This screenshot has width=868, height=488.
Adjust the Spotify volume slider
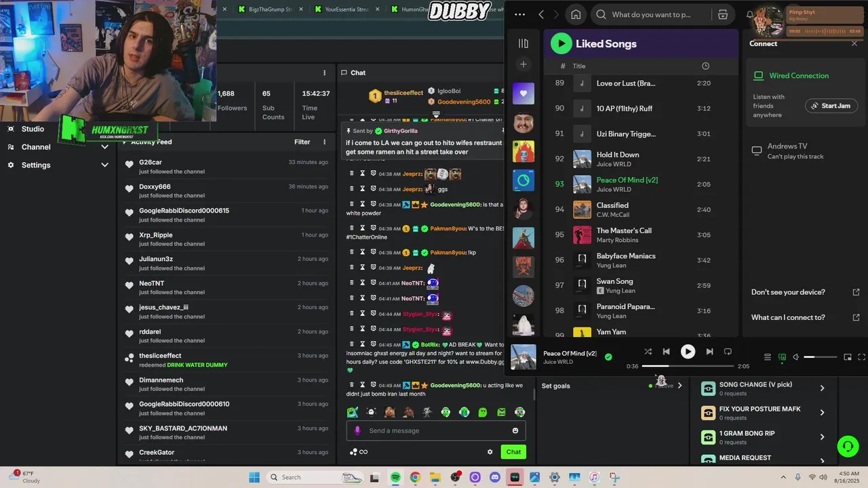click(820, 357)
